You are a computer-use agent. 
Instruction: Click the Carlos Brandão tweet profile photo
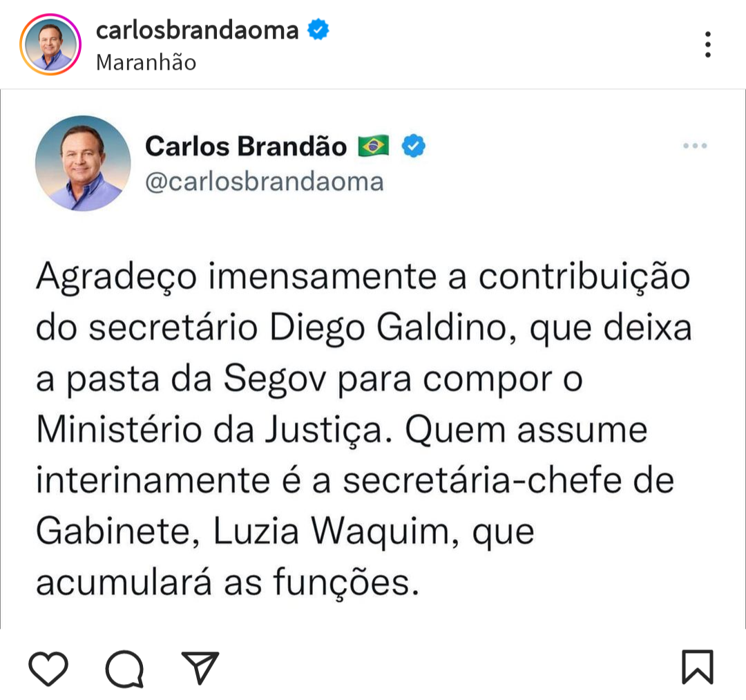point(84,163)
